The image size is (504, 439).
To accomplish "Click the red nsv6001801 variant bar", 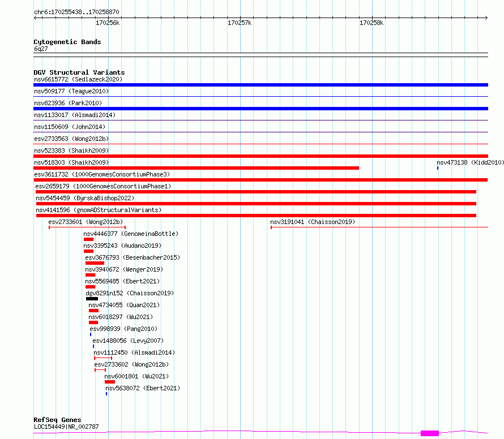I will tap(110, 382).
